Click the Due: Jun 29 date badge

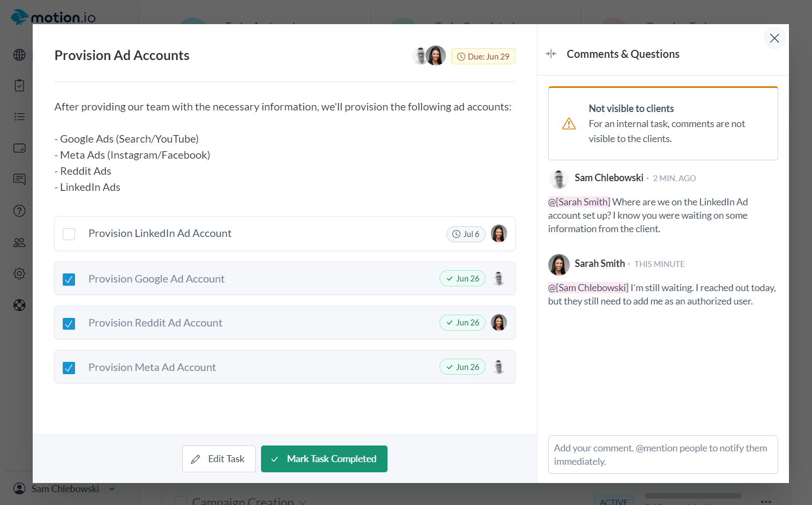coord(483,56)
